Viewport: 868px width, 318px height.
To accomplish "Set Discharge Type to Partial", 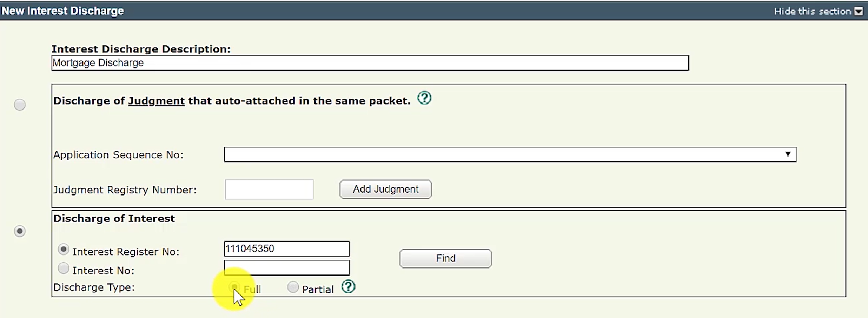I will (293, 287).
